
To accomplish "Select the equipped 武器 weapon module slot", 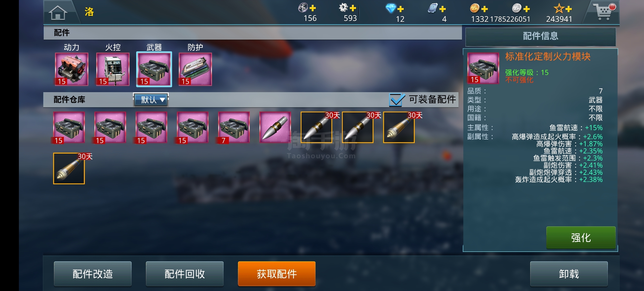I will pyautogui.click(x=154, y=70).
